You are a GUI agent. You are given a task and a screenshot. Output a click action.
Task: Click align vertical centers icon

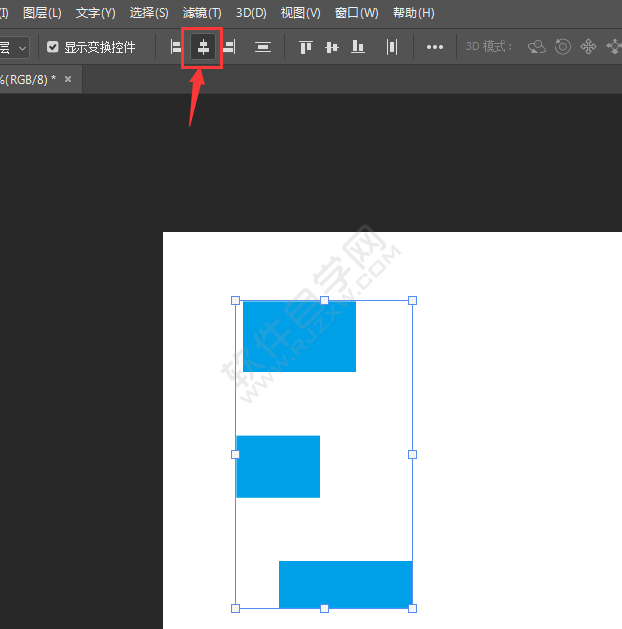click(x=332, y=47)
